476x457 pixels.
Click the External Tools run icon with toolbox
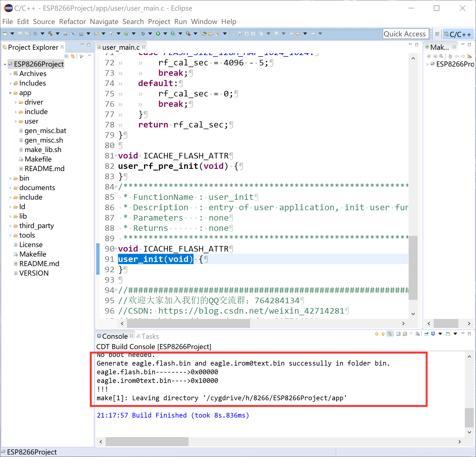coord(188,34)
